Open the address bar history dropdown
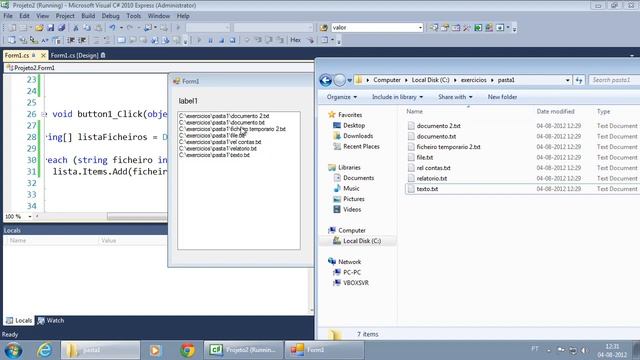640x360 pixels. (x=567, y=80)
